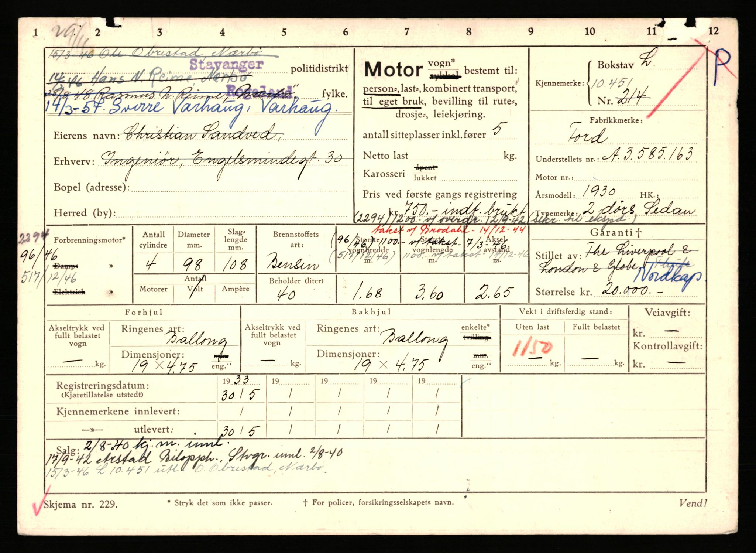Screen dimensions: 756x553
Task: Click the vehicle width value '1.68'
Action: pyautogui.click(x=368, y=293)
